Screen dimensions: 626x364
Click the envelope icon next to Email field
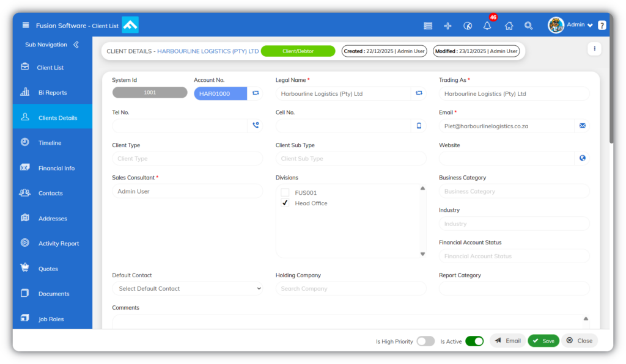click(x=583, y=126)
